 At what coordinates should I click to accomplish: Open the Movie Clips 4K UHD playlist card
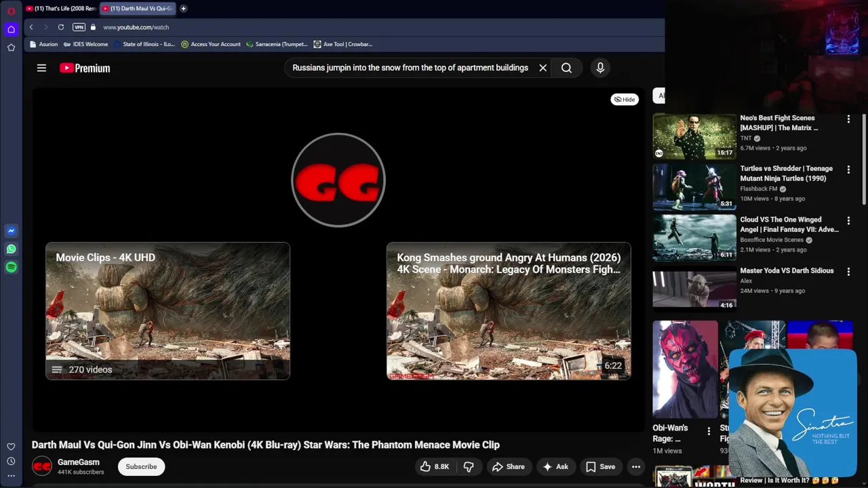coord(167,311)
